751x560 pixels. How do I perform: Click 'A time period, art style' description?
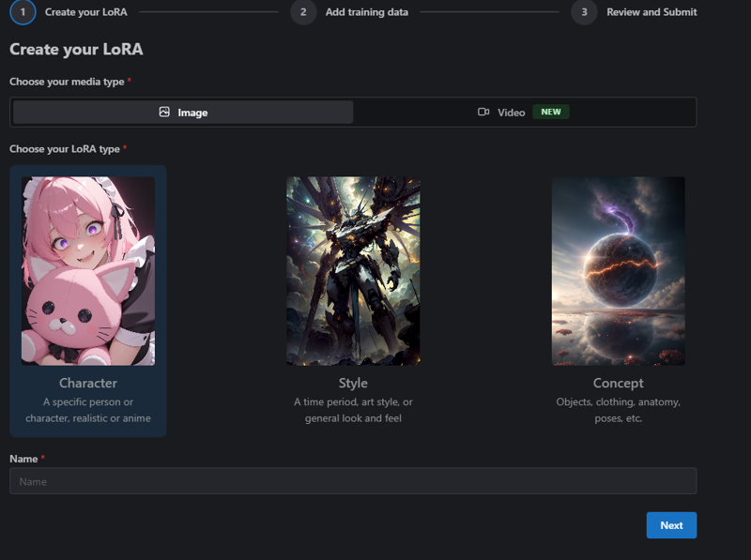pos(353,410)
